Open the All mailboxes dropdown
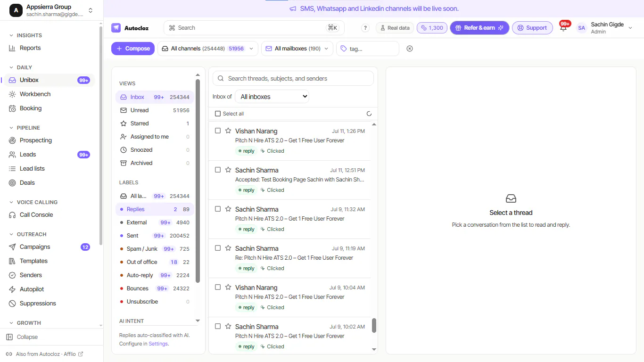This screenshot has width=644, height=362. (x=297, y=49)
